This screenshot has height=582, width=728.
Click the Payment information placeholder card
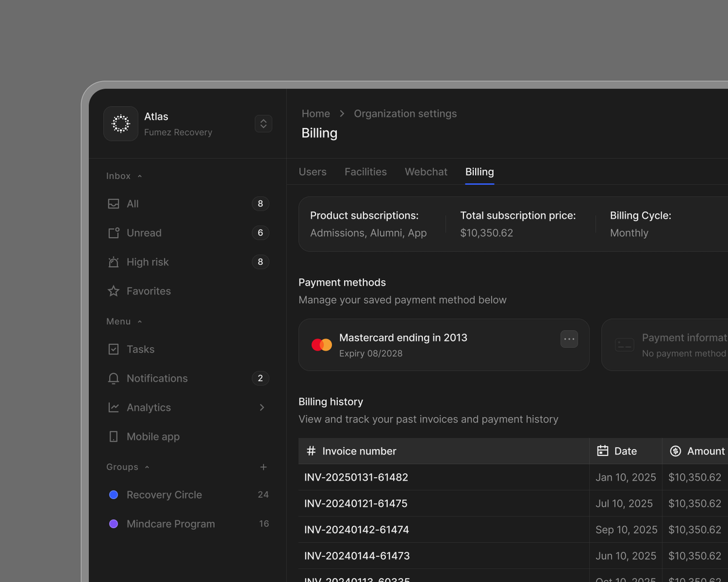click(x=664, y=345)
